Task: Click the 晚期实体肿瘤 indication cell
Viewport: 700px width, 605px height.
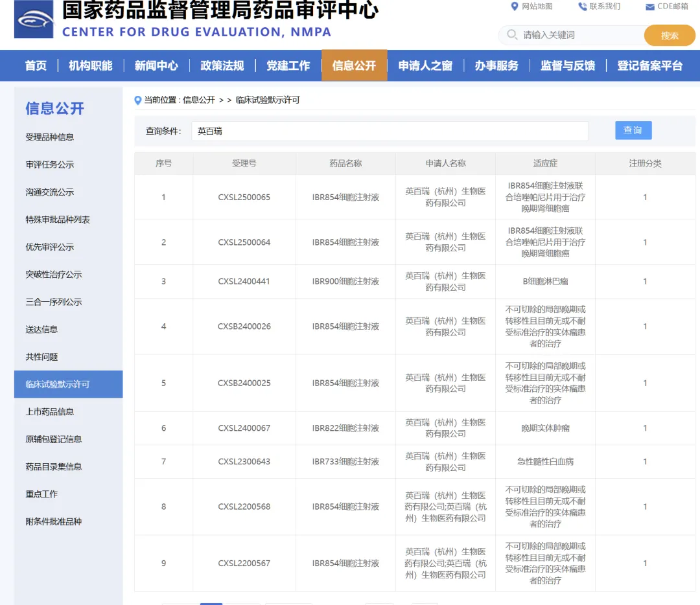Action: tap(545, 428)
